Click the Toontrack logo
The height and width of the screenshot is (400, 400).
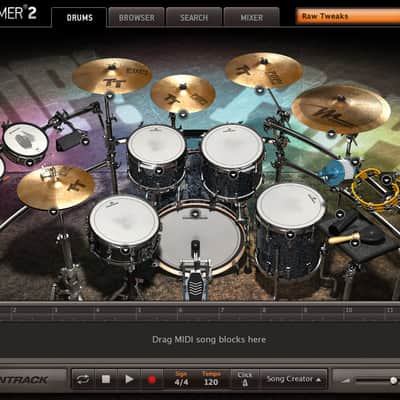click(24, 380)
